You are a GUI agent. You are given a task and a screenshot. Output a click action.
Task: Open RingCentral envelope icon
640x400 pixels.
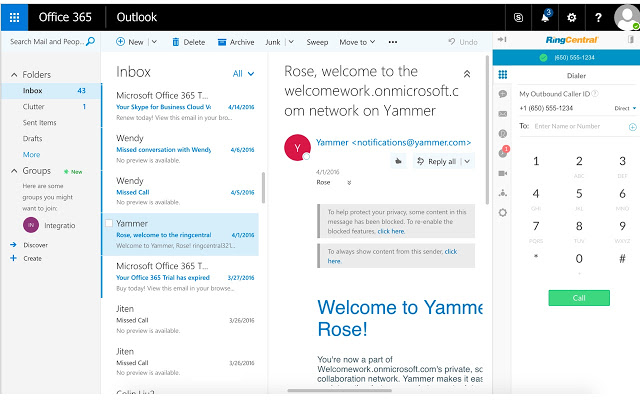click(503, 114)
